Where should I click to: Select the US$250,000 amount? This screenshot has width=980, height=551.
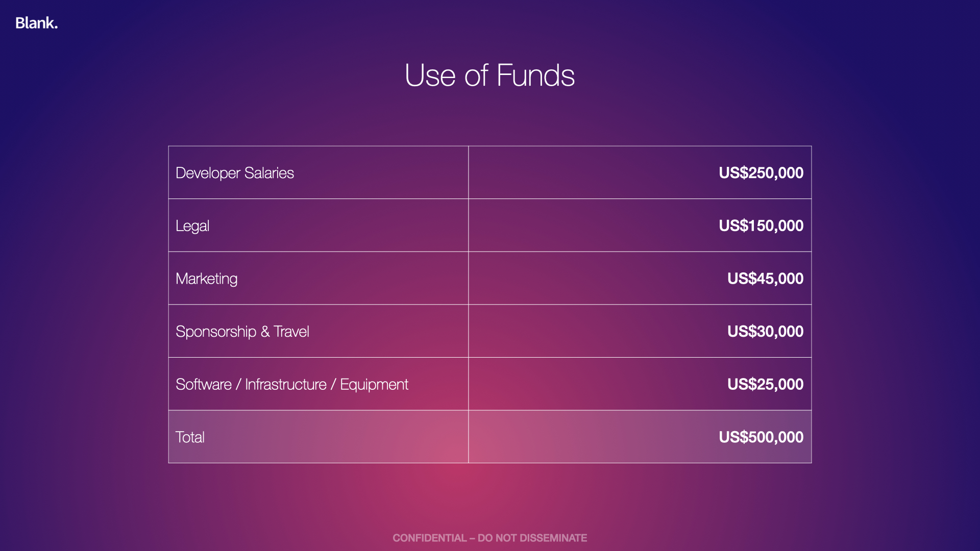[761, 173]
